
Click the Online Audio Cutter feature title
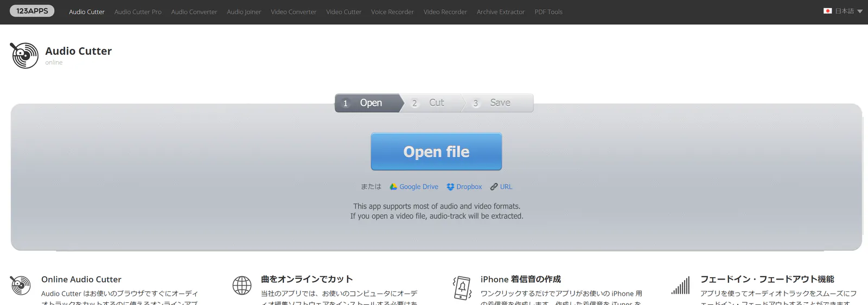click(x=81, y=279)
